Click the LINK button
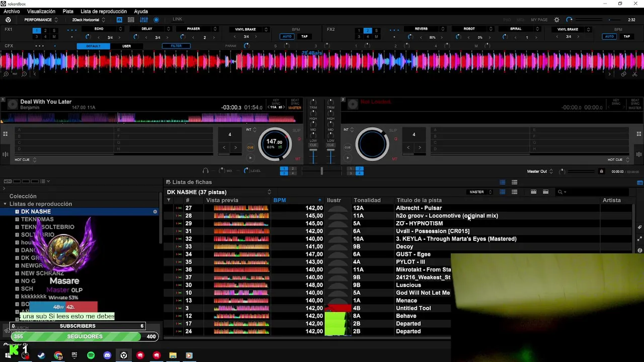Viewport: 644px width, 362px height. pos(178,19)
